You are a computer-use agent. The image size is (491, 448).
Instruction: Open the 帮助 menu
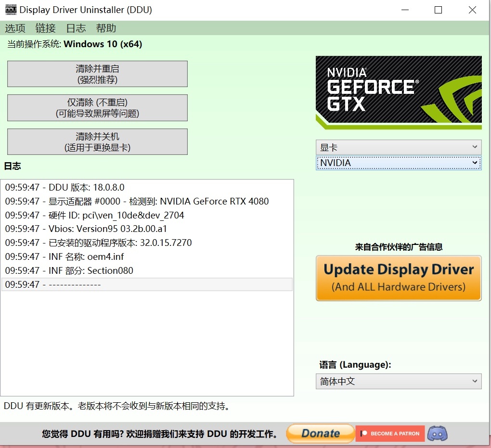[106, 28]
